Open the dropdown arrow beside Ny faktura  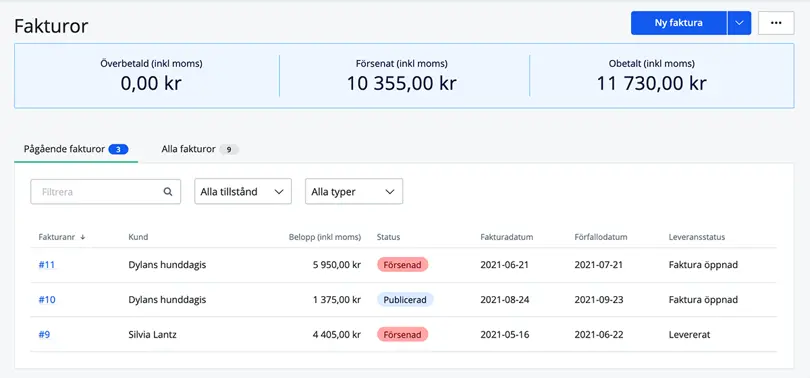click(x=739, y=23)
